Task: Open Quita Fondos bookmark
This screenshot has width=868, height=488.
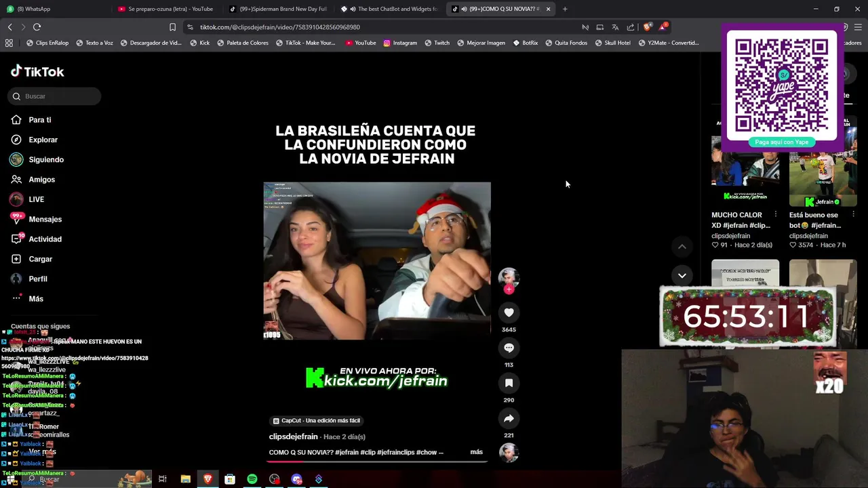Action: tap(566, 43)
